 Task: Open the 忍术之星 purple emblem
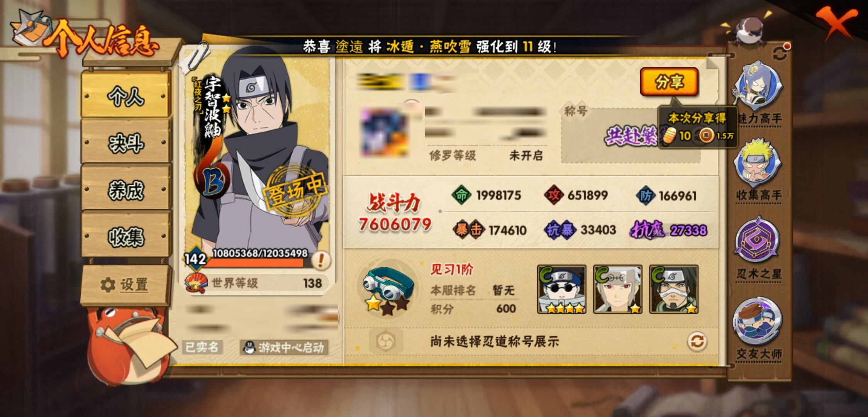point(758,240)
